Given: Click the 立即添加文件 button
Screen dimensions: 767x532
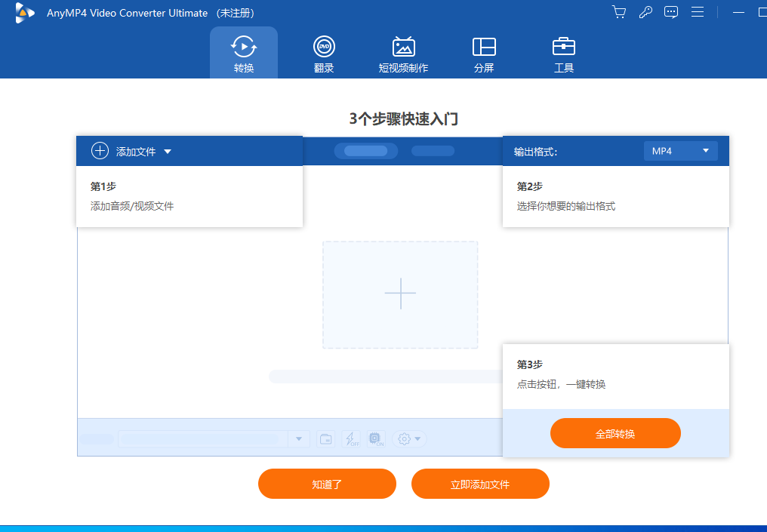Looking at the screenshot, I should tap(480, 484).
